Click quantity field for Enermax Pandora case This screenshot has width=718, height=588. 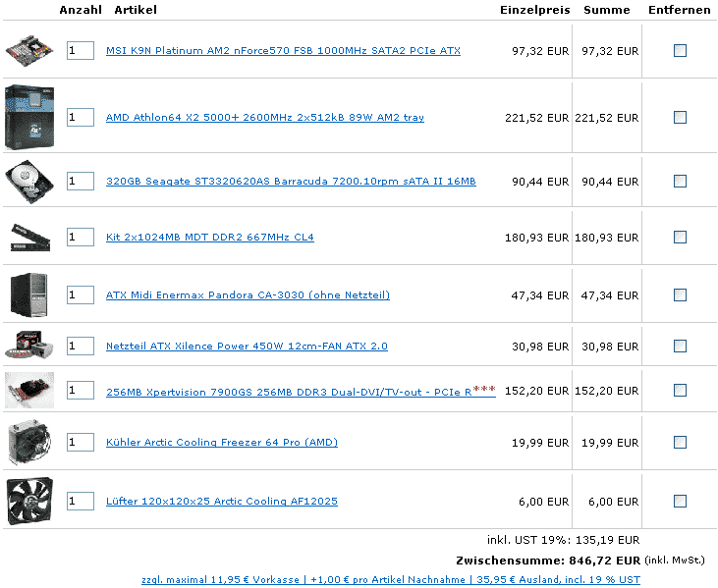80,294
